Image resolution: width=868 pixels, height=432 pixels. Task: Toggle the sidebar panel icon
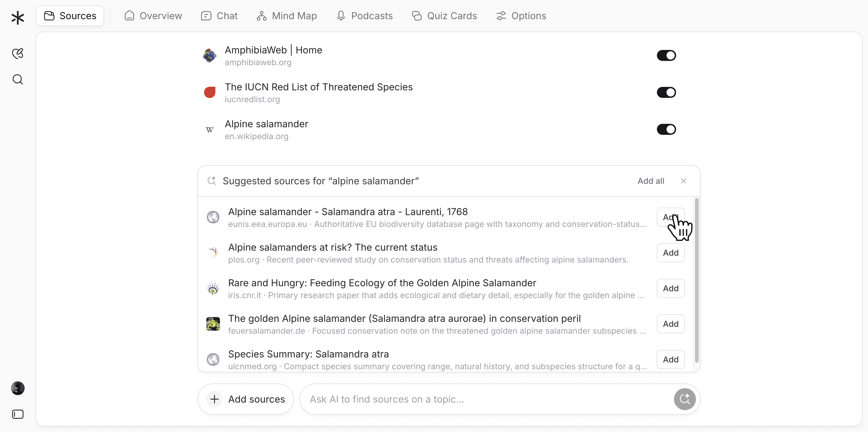point(18,414)
